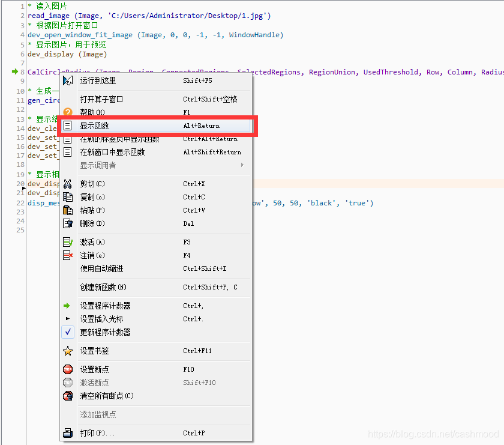Choose 创建新函数(N) menu entry
This screenshot has height=445, width=504.
pyautogui.click(x=156, y=287)
